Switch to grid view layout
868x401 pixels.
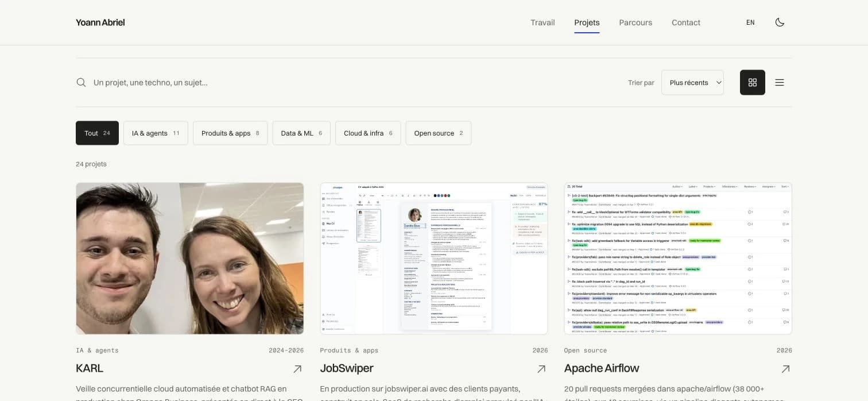pos(753,82)
